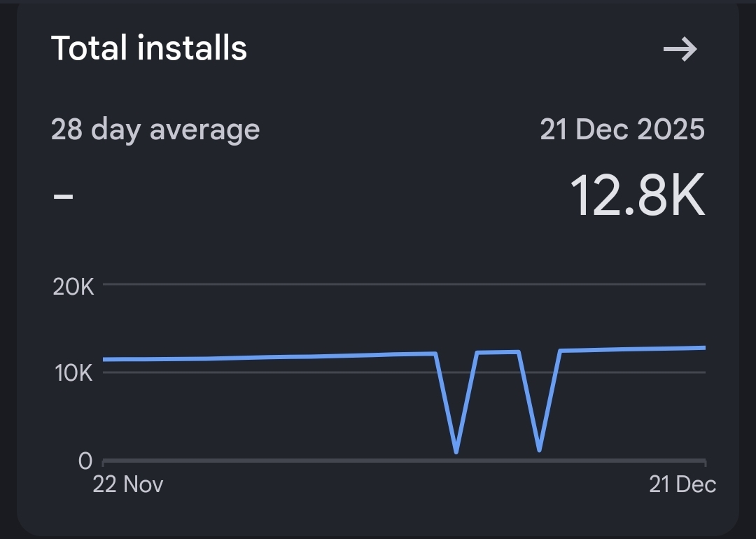Click the dash value under 28 day average
This screenshot has width=756, height=539.
point(63,195)
